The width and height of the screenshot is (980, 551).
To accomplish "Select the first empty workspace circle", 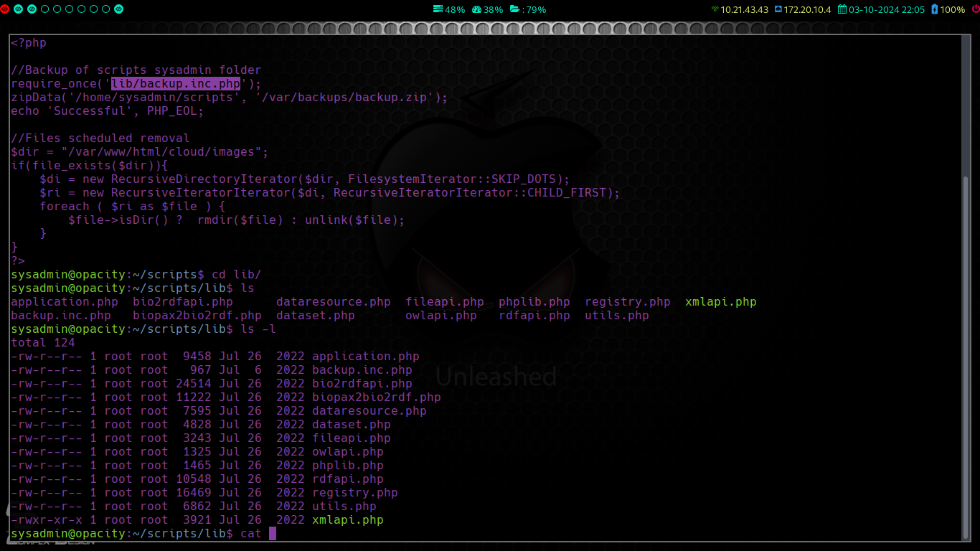I will [x=44, y=9].
